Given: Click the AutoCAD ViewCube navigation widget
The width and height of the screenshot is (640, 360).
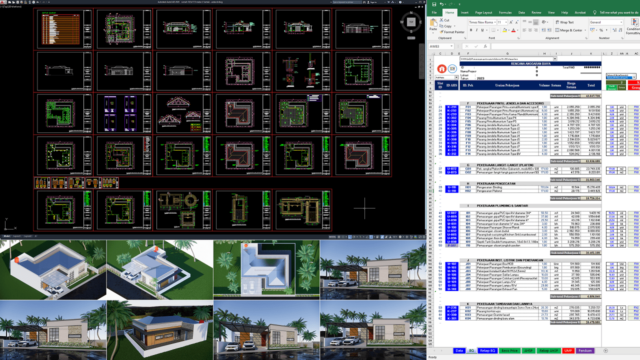Looking at the screenshot, I should tap(411, 22).
